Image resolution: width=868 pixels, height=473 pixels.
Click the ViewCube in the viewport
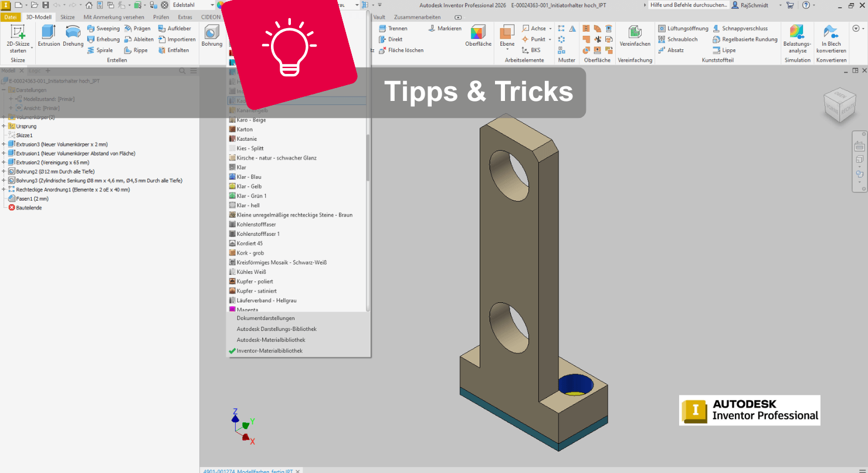point(839,104)
